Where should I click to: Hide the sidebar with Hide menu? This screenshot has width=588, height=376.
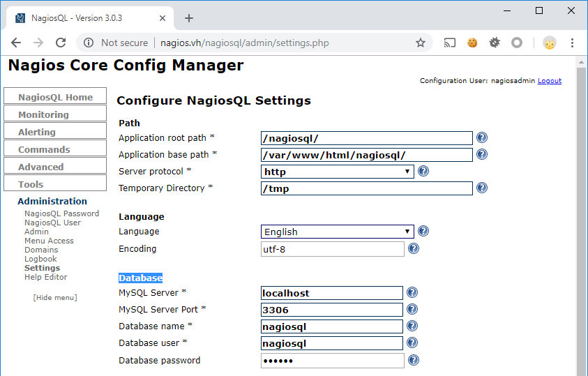(55, 298)
